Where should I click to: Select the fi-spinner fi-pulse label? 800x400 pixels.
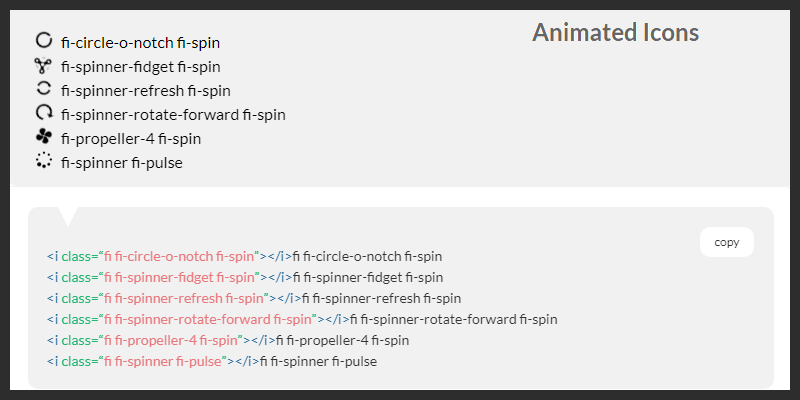[x=122, y=163]
